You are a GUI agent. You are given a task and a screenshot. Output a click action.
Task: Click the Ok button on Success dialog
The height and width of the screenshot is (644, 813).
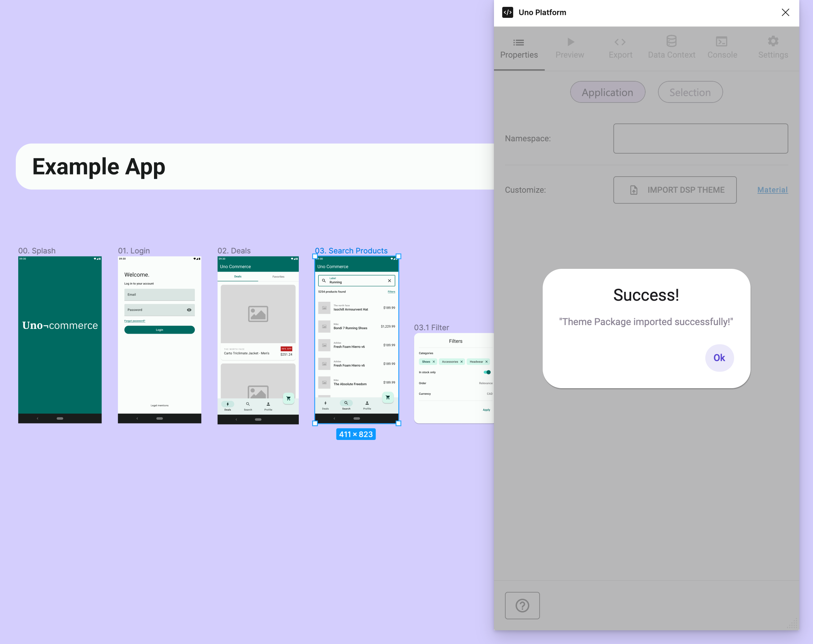[x=719, y=358]
